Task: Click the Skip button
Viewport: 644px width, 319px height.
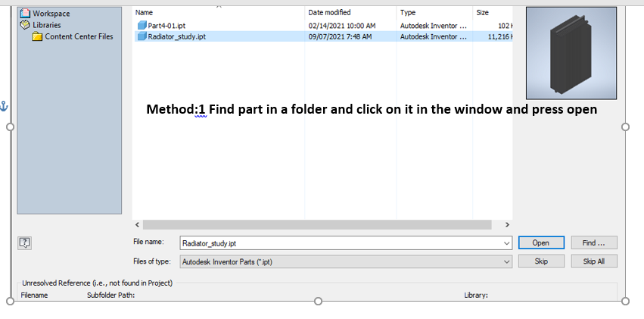Action: pyautogui.click(x=541, y=261)
